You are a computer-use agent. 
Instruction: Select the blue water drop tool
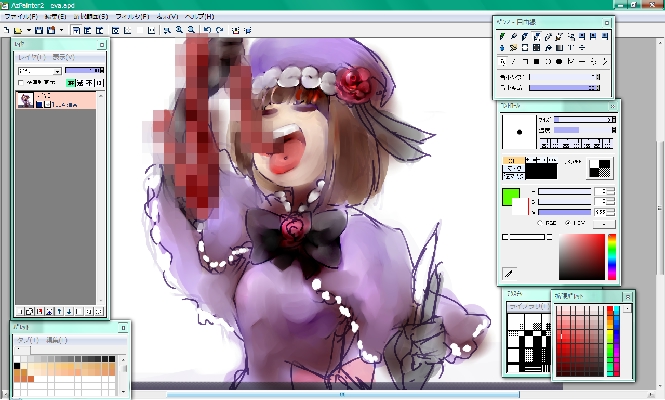(x=503, y=48)
